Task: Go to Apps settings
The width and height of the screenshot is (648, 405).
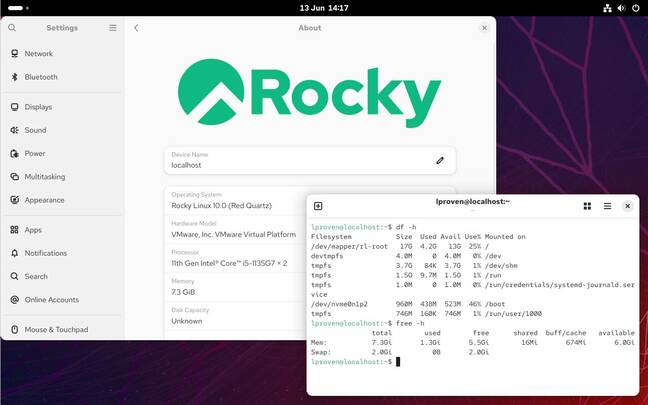Action: [x=63, y=229]
